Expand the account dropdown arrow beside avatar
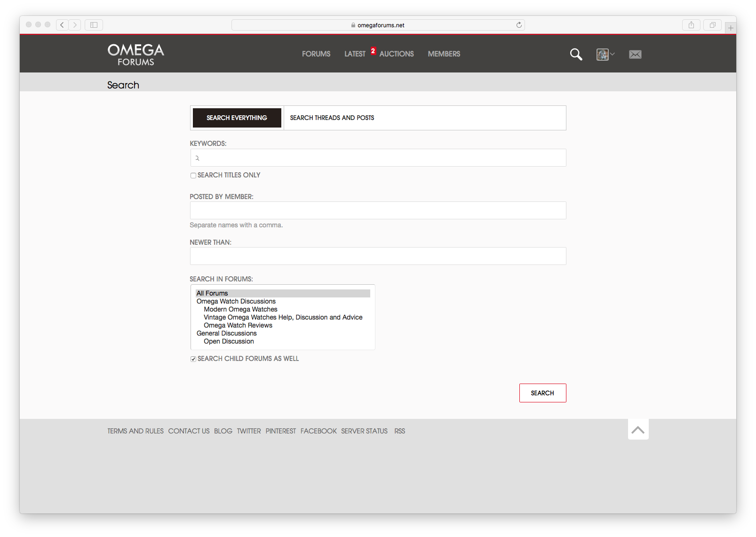756x537 pixels. (613, 54)
